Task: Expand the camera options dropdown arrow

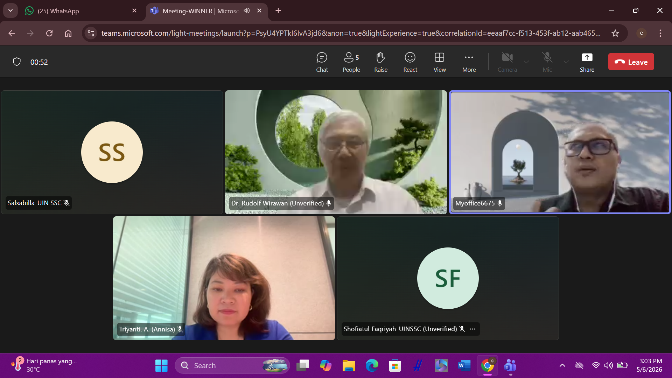Action: 526,62
